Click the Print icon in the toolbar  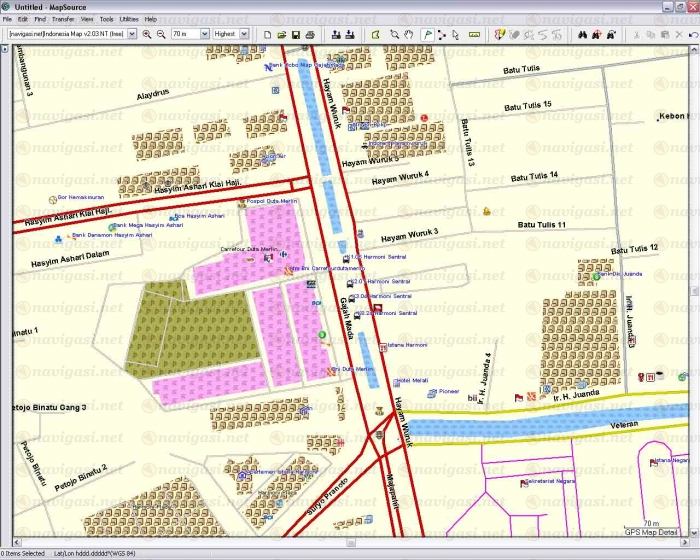point(310,34)
